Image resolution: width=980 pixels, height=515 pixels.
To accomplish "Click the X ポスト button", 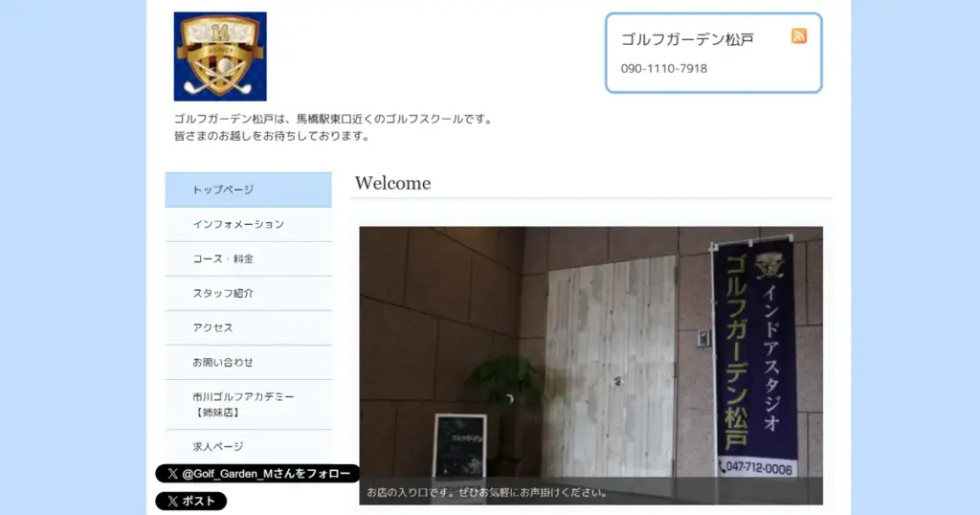I will [191, 502].
